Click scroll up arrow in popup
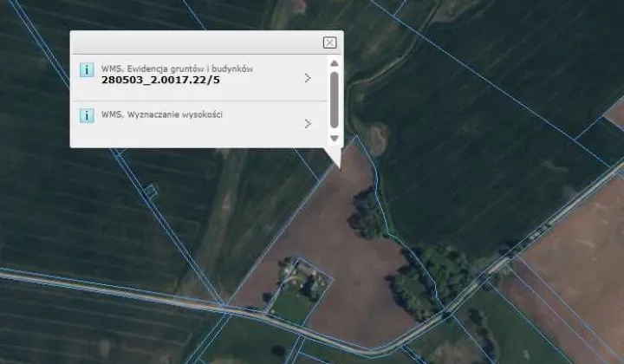This screenshot has height=364, width=624. [335, 63]
